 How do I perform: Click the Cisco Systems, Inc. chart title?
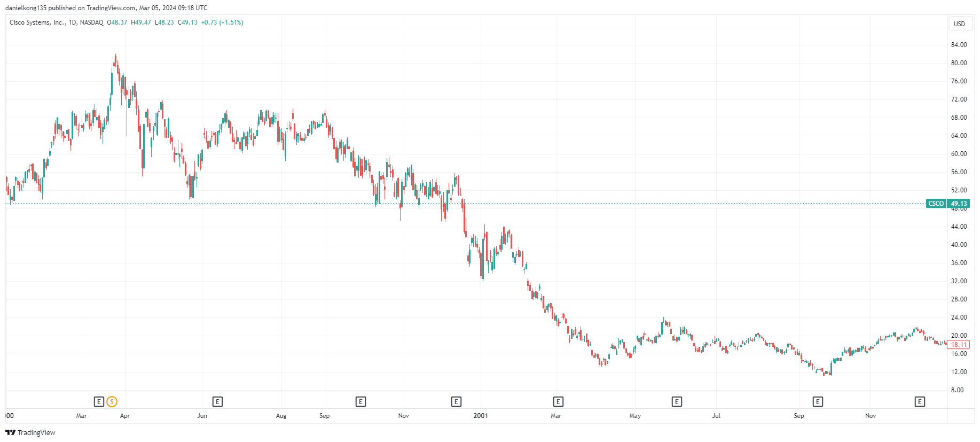[x=37, y=22]
